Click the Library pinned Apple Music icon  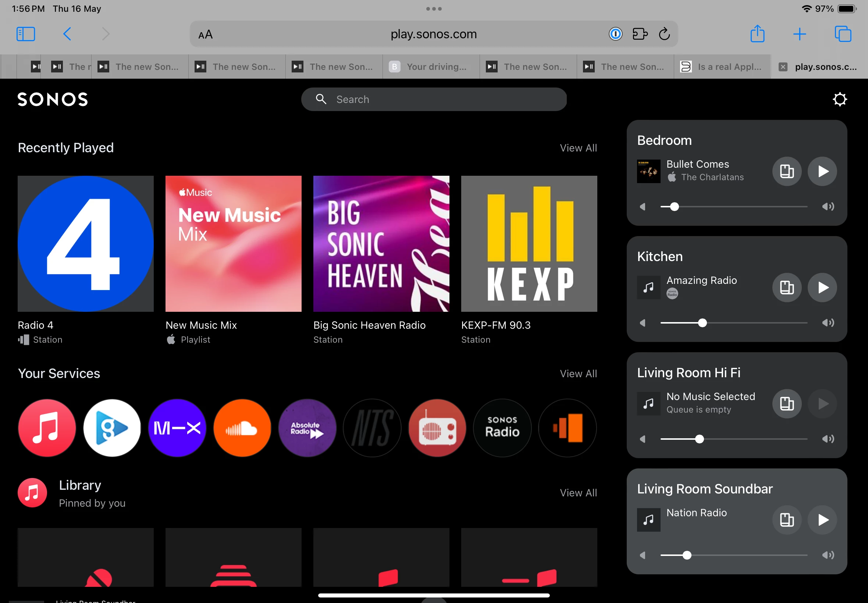[x=32, y=493]
